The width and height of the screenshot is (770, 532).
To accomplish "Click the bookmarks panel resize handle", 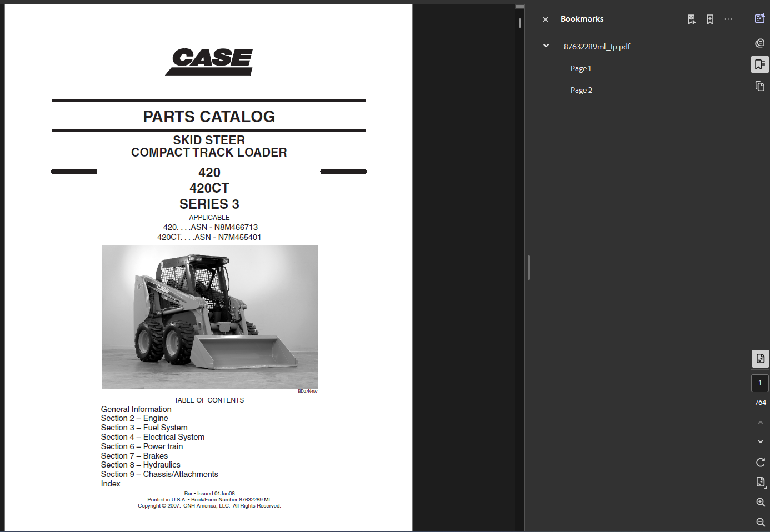I will (x=529, y=268).
